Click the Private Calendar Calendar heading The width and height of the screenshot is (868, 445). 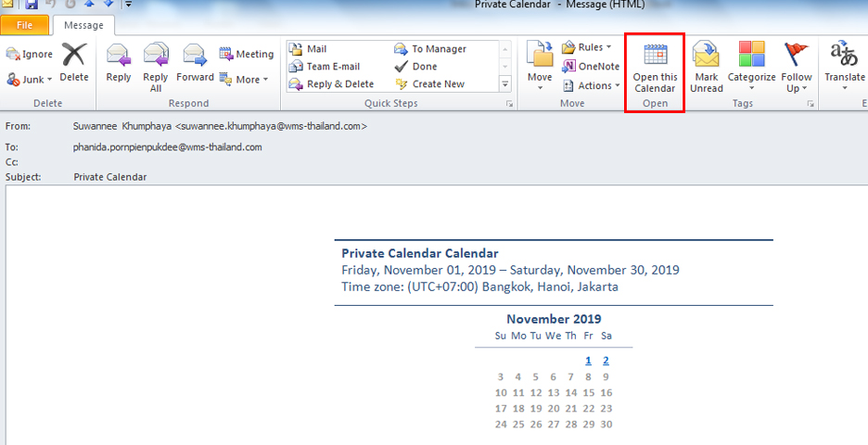pyautogui.click(x=419, y=253)
